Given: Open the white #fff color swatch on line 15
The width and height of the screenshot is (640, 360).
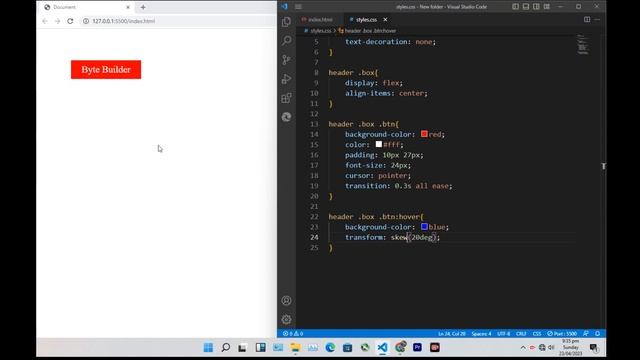Looking at the screenshot, I should coord(379,144).
